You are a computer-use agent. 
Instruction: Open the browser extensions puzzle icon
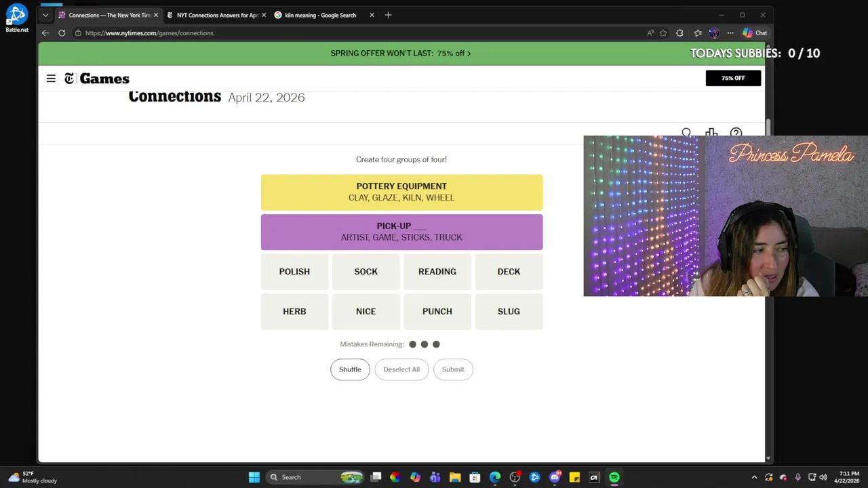tap(680, 33)
